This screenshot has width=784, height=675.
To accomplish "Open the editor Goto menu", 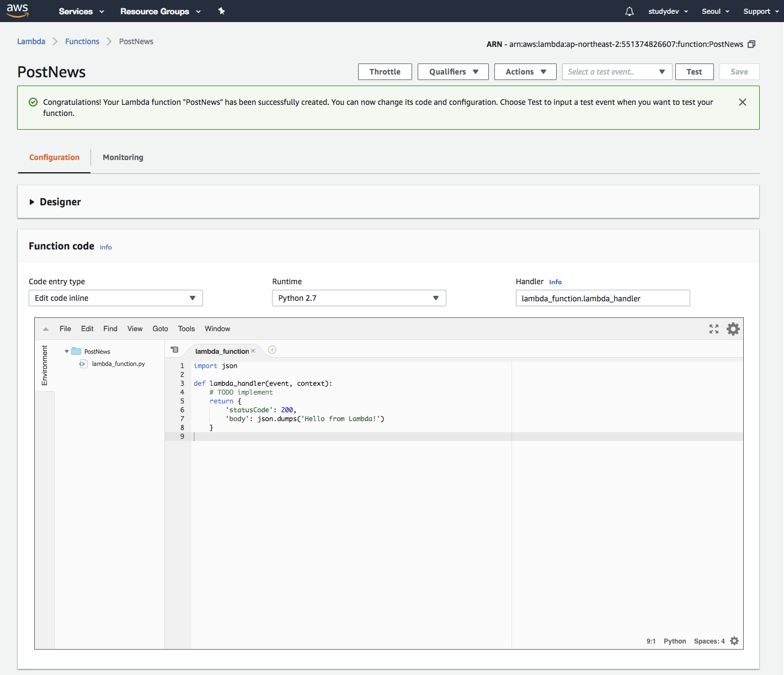I will (161, 329).
